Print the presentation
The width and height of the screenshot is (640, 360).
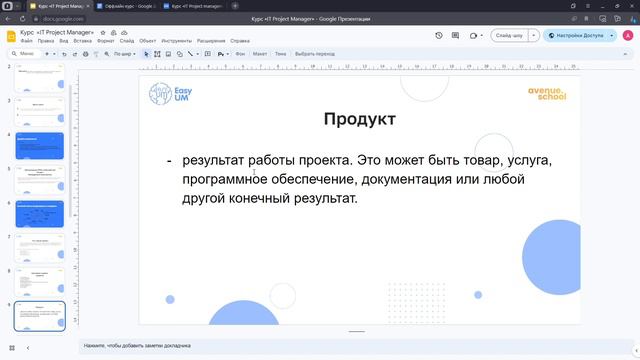85,54
